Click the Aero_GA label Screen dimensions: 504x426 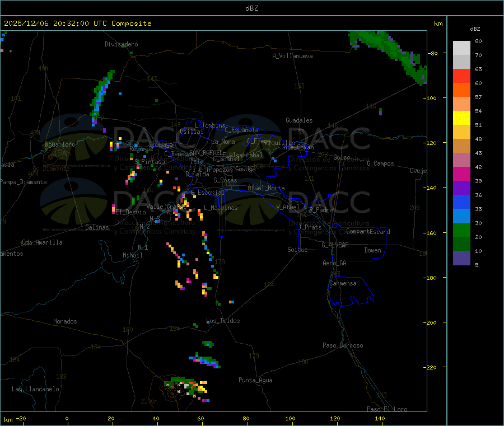point(335,263)
